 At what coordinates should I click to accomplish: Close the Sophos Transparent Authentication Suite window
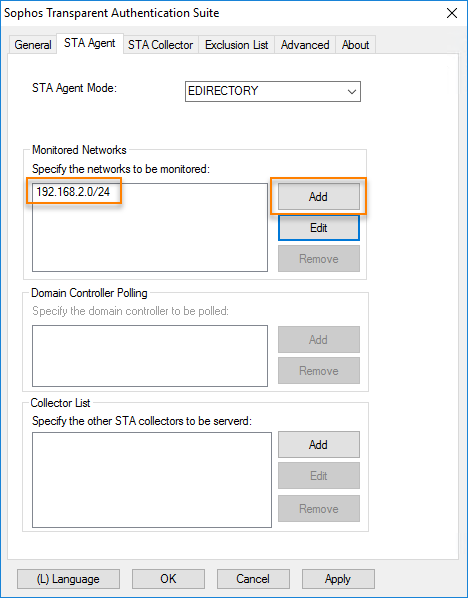[452, 13]
